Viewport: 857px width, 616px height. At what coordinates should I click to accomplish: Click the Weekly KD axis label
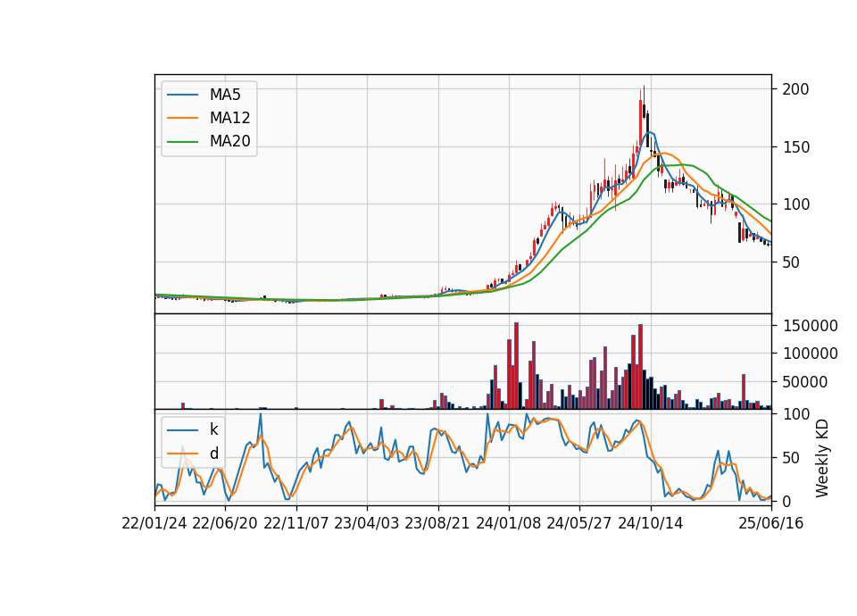[x=822, y=458]
